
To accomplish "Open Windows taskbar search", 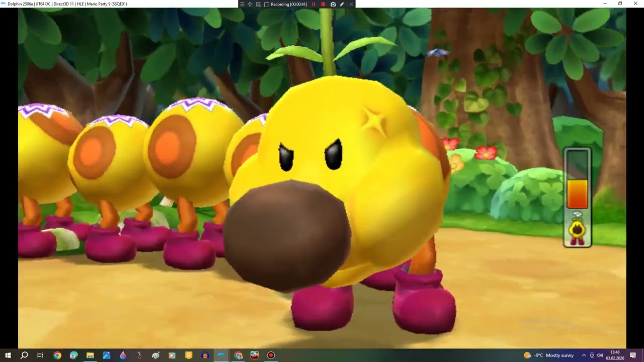I will point(24,355).
